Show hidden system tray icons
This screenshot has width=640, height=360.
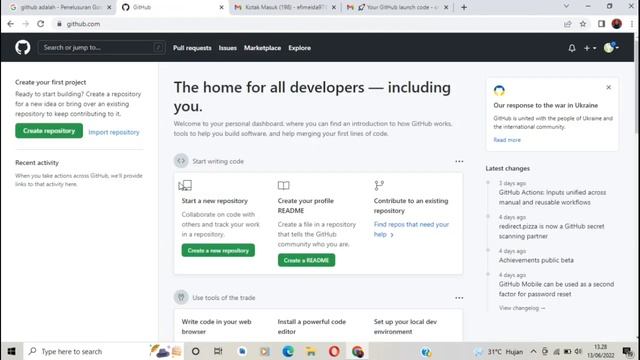click(x=533, y=351)
